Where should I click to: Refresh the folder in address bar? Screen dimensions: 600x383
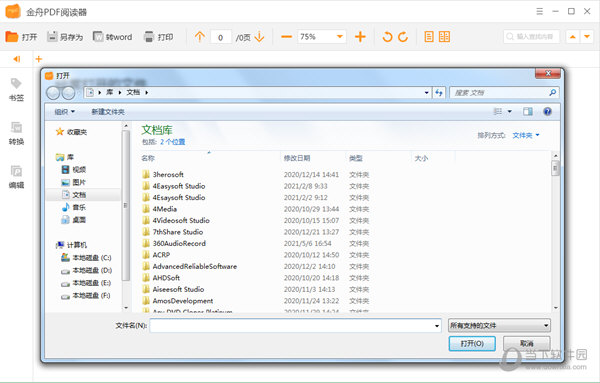coord(439,93)
